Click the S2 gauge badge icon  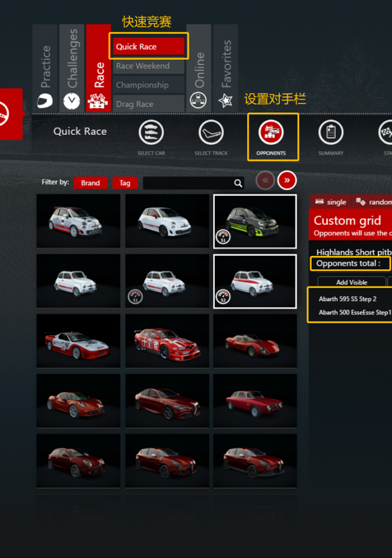point(224,297)
